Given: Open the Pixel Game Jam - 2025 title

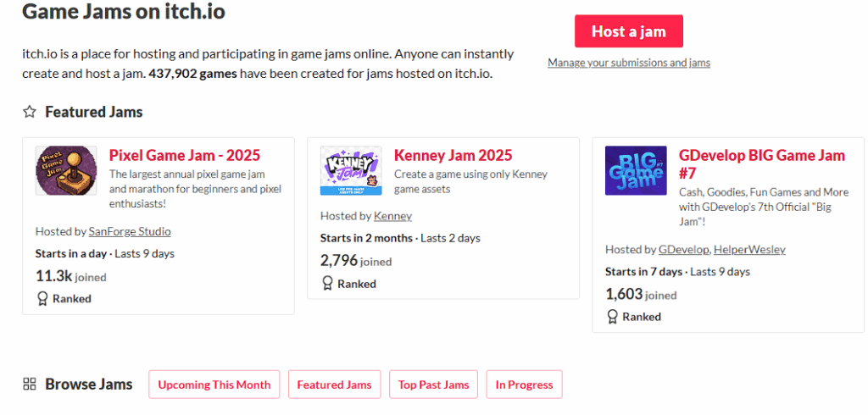Looking at the screenshot, I should click(x=185, y=155).
